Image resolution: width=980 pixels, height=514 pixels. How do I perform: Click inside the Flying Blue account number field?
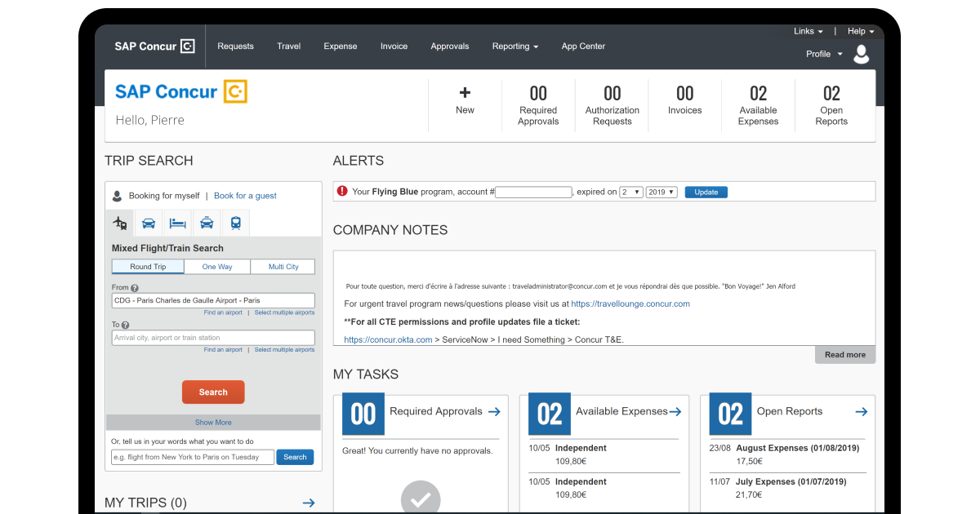(x=532, y=192)
